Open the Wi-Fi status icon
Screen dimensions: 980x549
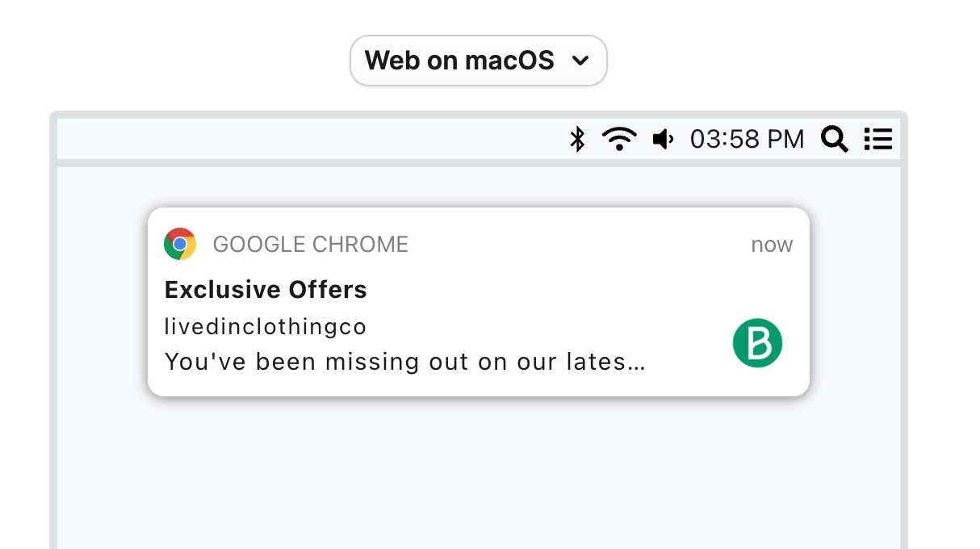point(619,139)
